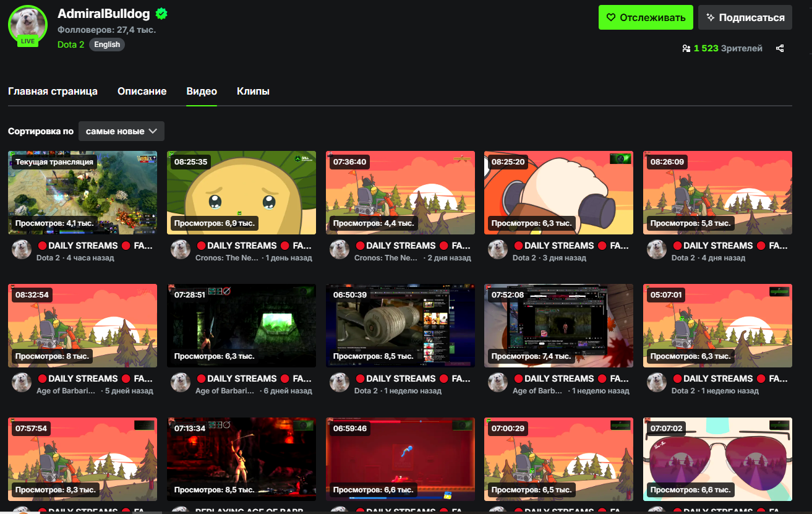812x514 pixels.
Task: Click the 'Сортировка по' label
Action: click(x=41, y=131)
